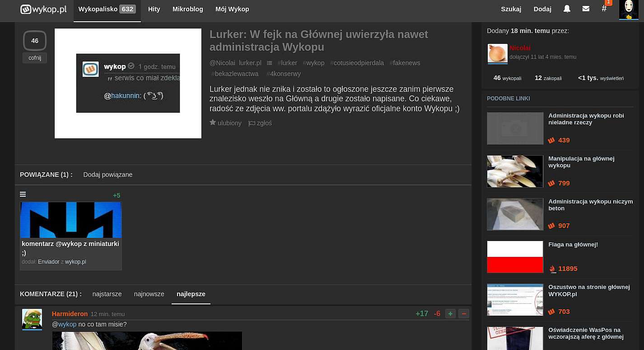The height and width of the screenshot is (350, 644).
Task: Click '12 min. temu' comment timestamp
Action: [x=107, y=314]
